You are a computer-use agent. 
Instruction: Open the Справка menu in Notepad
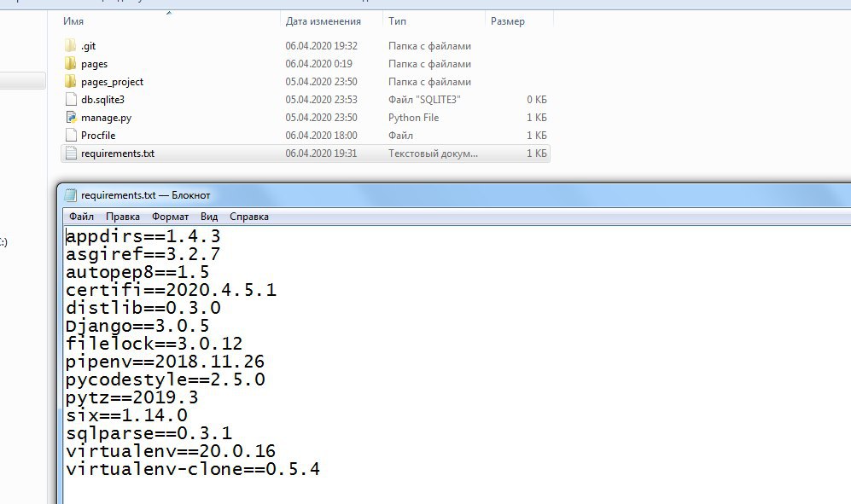click(x=249, y=217)
